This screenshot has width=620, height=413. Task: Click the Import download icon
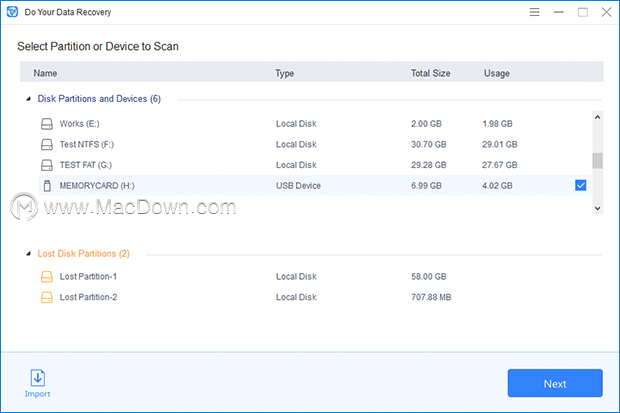[x=38, y=378]
